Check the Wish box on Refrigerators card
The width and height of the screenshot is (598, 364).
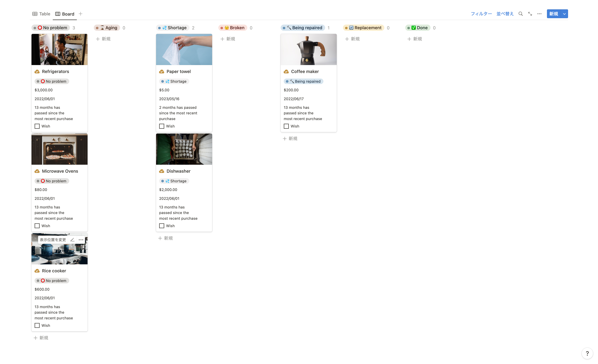[x=37, y=126]
